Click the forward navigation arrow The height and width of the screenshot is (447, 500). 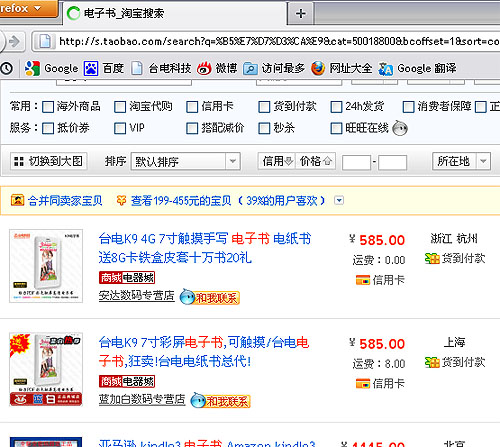click(14, 41)
